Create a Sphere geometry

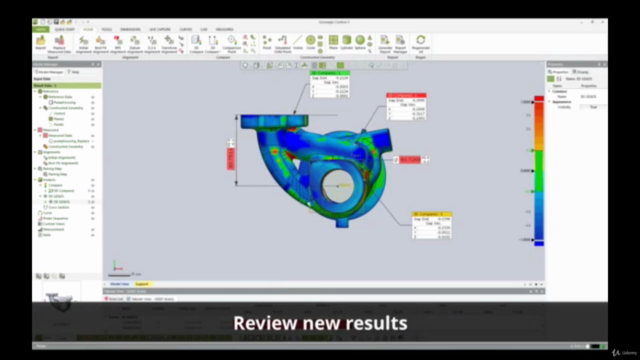tap(360, 42)
